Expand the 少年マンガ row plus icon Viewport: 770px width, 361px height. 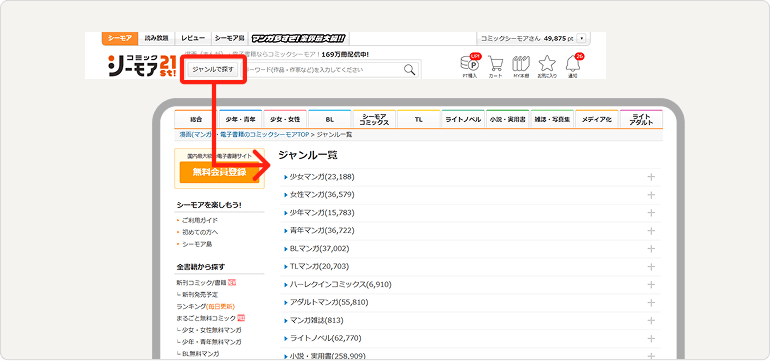651,213
